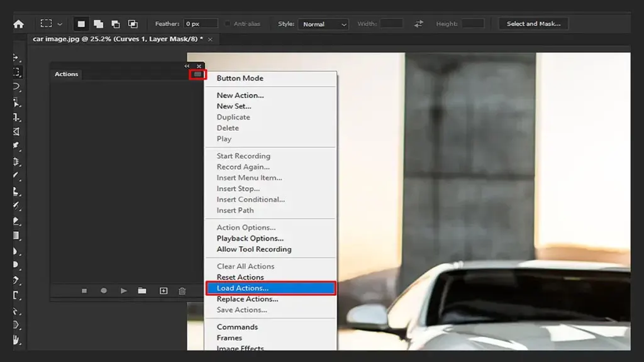
Task: Click the Actions panel tab
Action: pyautogui.click(x=66, y=74)
